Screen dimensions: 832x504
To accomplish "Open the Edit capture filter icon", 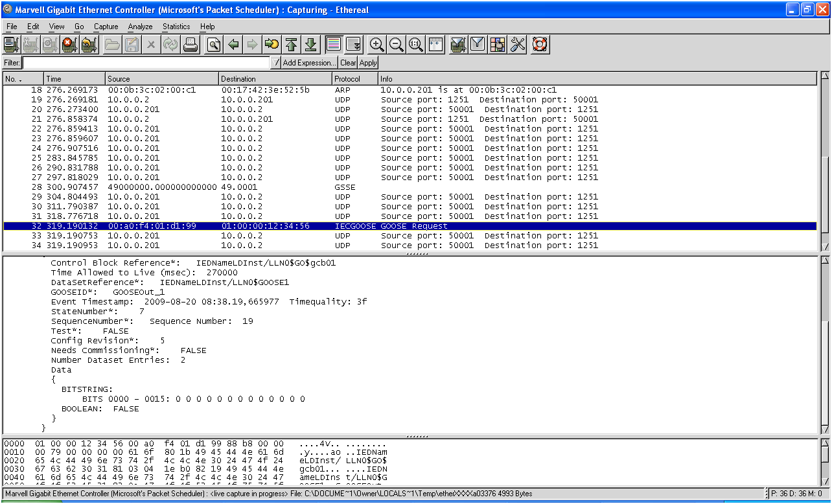I will [458, 45].
